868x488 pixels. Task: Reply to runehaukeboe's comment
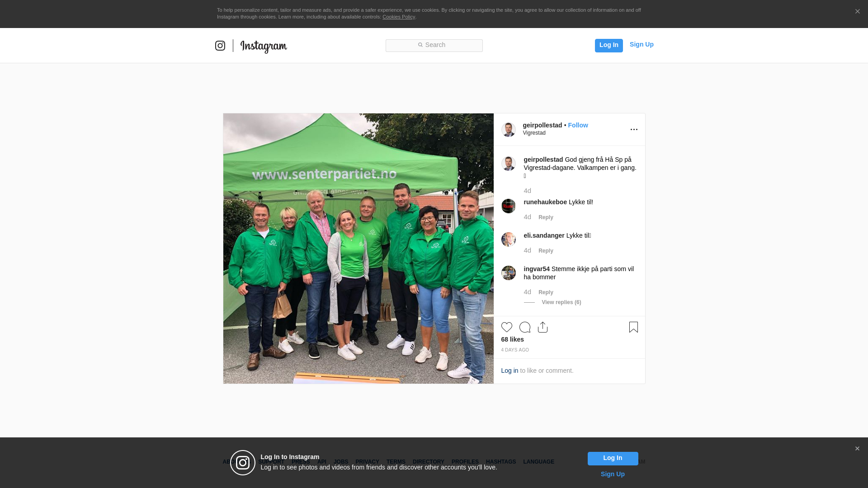[x=546, y=217]
